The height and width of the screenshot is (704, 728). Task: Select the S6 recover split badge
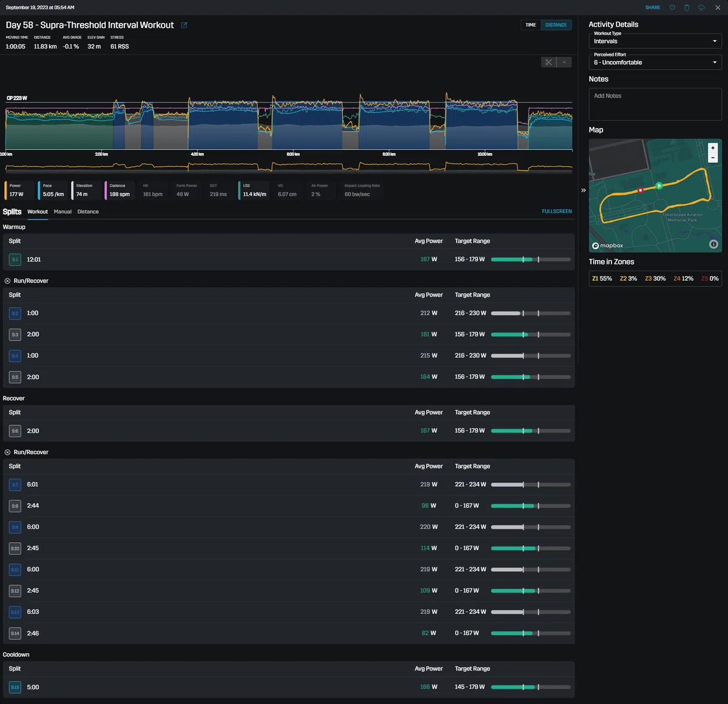(15, 431)
